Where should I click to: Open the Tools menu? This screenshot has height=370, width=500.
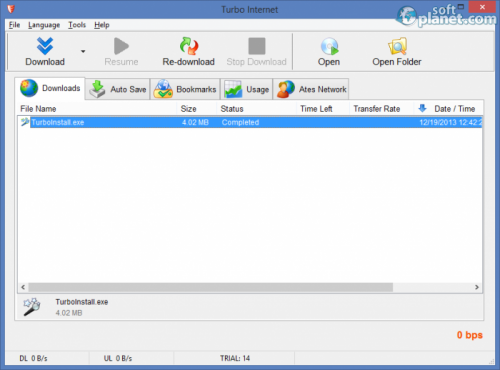tap(77, 25)
